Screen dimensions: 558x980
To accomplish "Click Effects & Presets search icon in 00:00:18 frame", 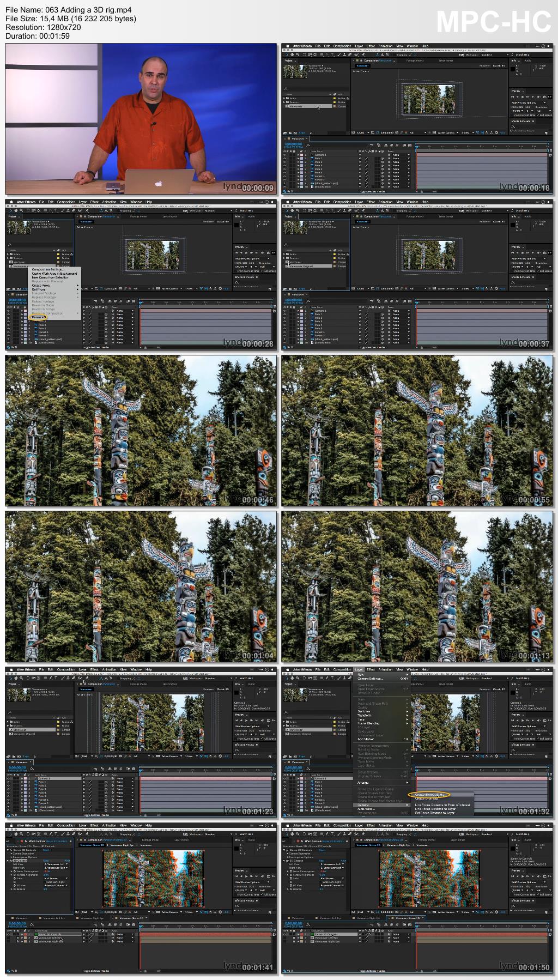I will 513,126.
